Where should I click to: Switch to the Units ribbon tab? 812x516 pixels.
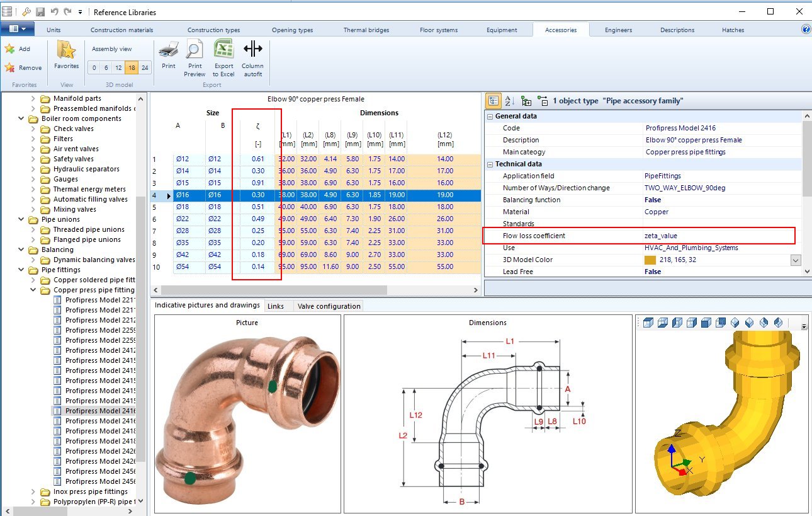pos(54,30)
